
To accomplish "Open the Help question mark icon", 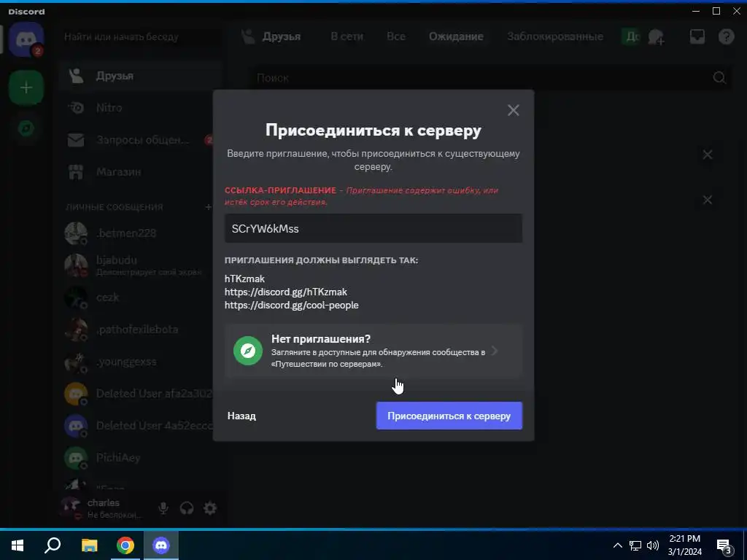I will point(726,36).
